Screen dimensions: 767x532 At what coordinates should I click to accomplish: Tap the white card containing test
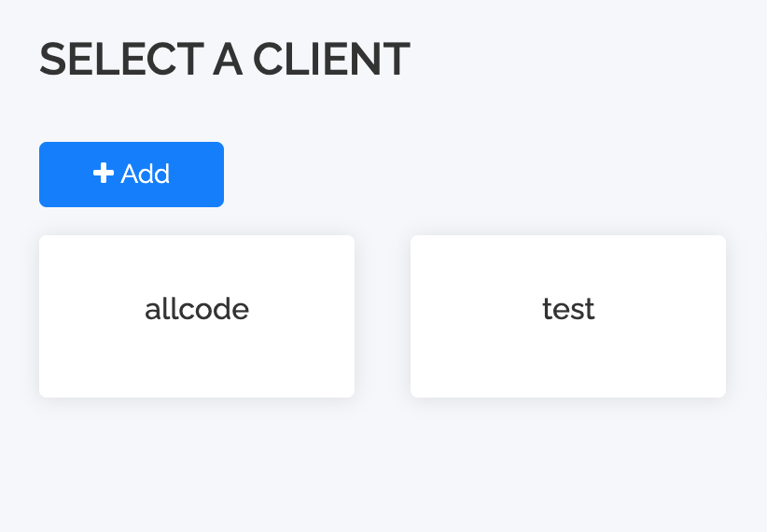coord(568,316)
